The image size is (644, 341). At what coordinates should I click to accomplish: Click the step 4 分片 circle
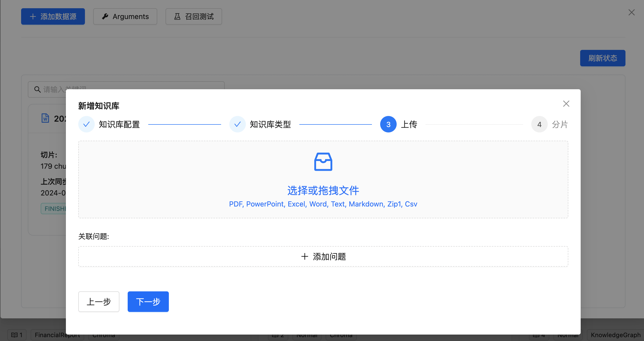click(x=539, y=124)
